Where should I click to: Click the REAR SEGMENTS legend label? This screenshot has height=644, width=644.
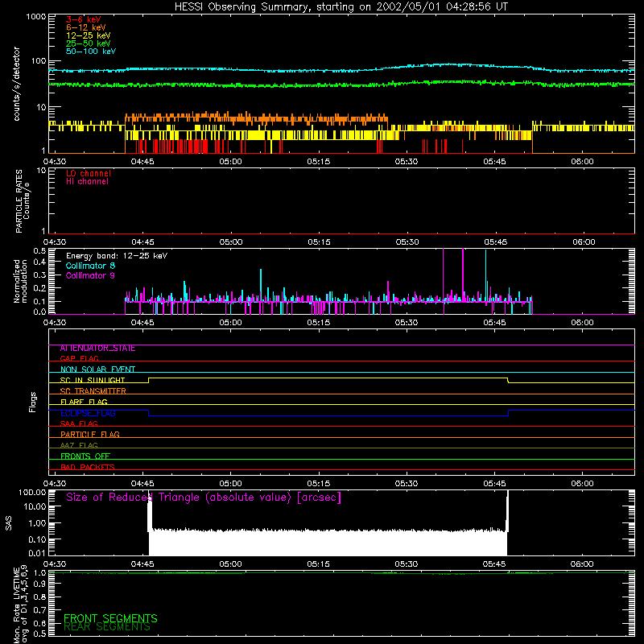pyautogui.click(x=107, y=627)
